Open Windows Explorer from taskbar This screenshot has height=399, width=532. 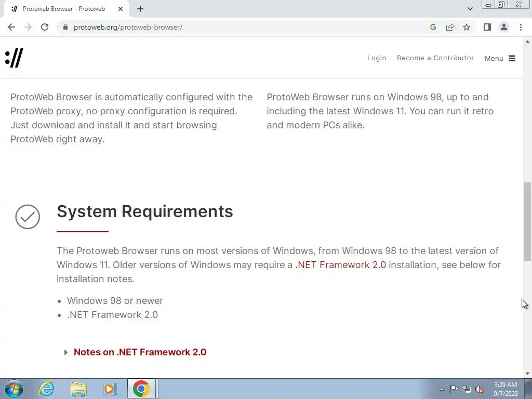(78, 389)
